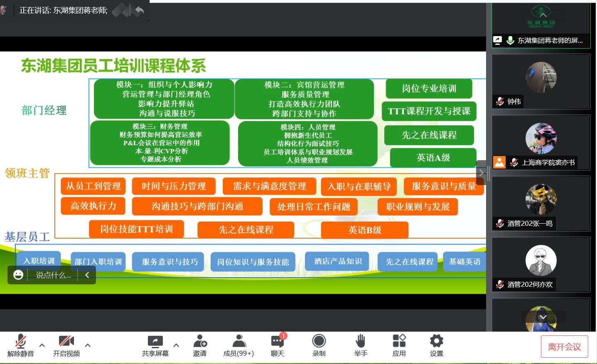Click orange 高效执行力 box
The image size is (597, 364).
point(93,206)
